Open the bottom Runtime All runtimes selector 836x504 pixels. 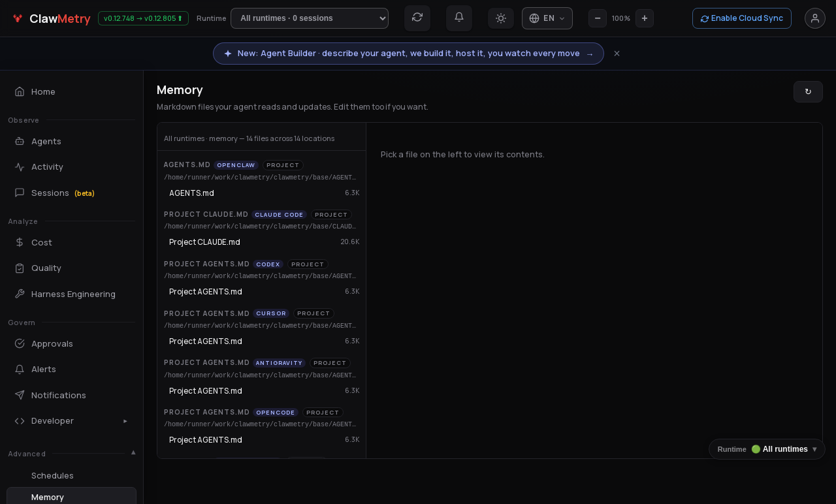tap(767, 449)
